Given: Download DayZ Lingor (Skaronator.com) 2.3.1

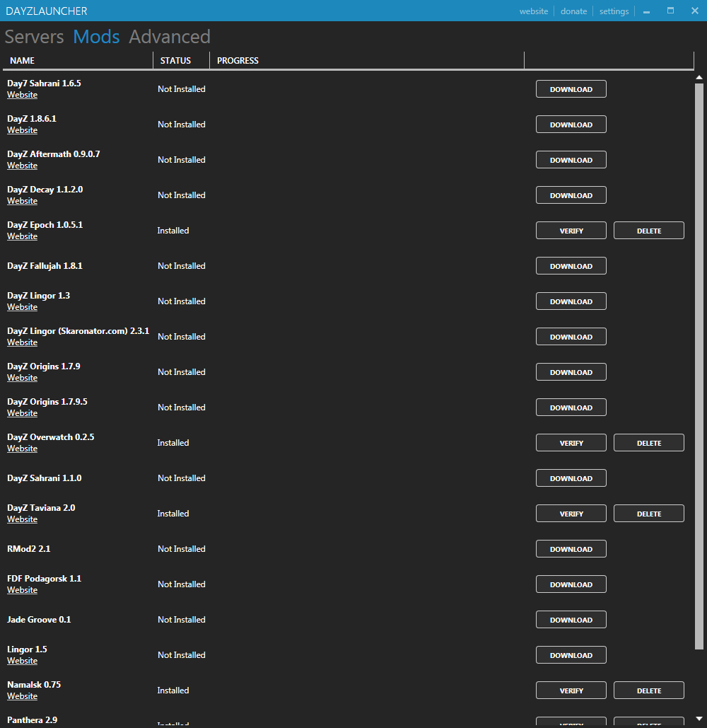Looking at the screenshot, I should 571,337.
